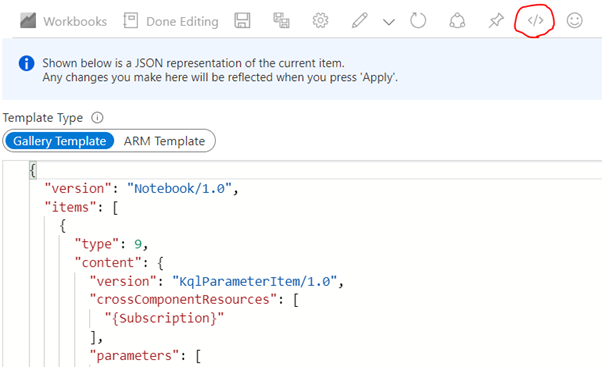Click the "content" key

(x=108, y=263)
